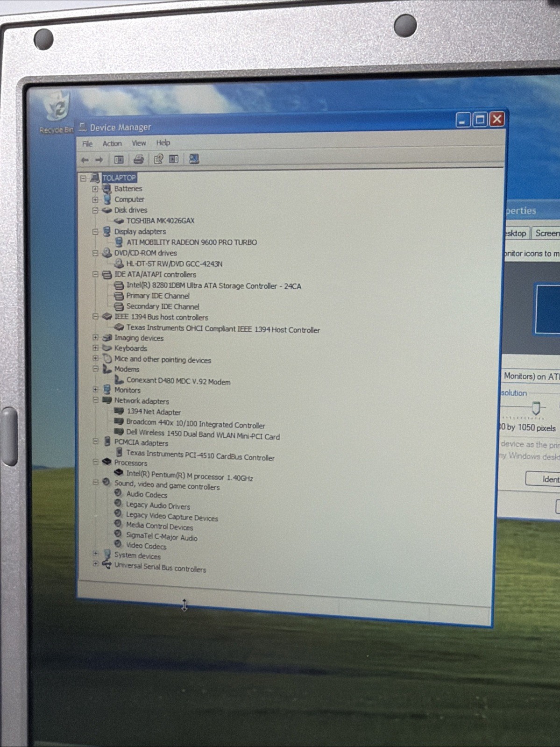The image size is (560, 747).
Task: Click the Universal Serial Bus controllers icon
Action: pyautogui.click(x=106, y=565)
